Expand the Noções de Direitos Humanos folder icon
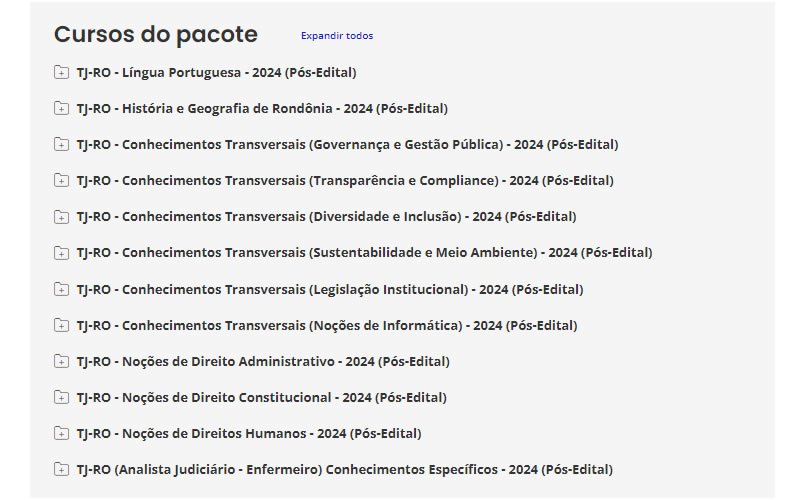The width and height of the screenshot is (805, 500). 62,433
